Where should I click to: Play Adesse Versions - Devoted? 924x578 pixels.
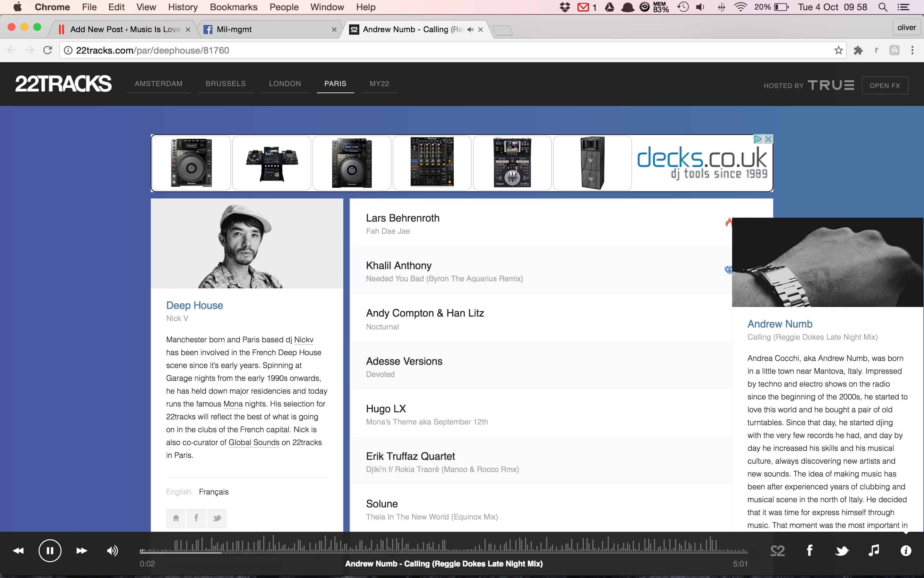click(540, 365)
